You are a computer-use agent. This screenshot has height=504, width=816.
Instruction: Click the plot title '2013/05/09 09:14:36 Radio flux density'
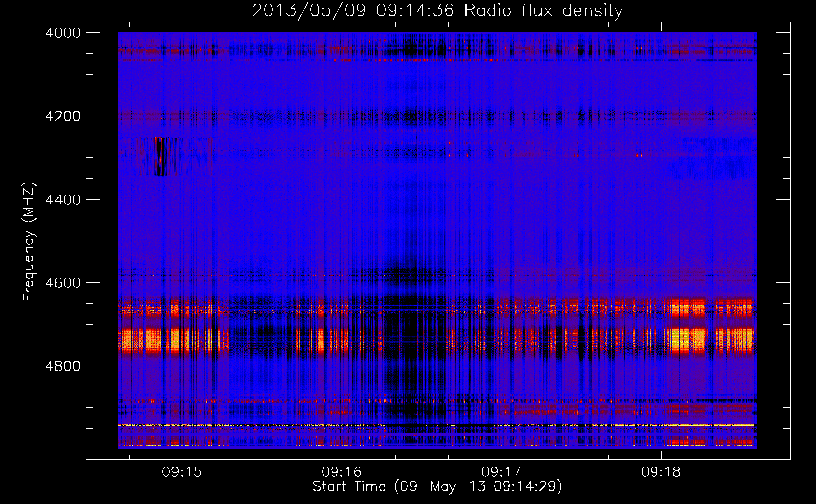437,10
